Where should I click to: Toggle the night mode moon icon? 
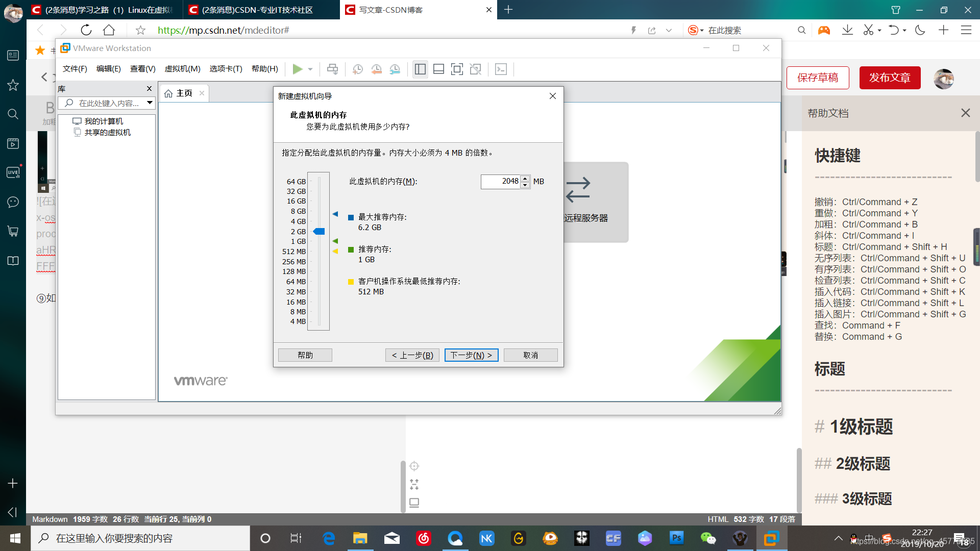pyautogui.click(x=920, y=30)
